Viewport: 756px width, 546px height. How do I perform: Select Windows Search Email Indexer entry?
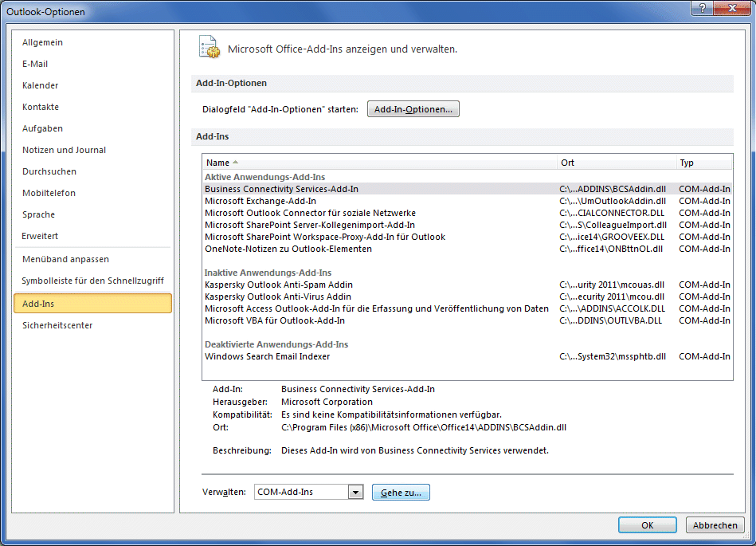(267, 356)
